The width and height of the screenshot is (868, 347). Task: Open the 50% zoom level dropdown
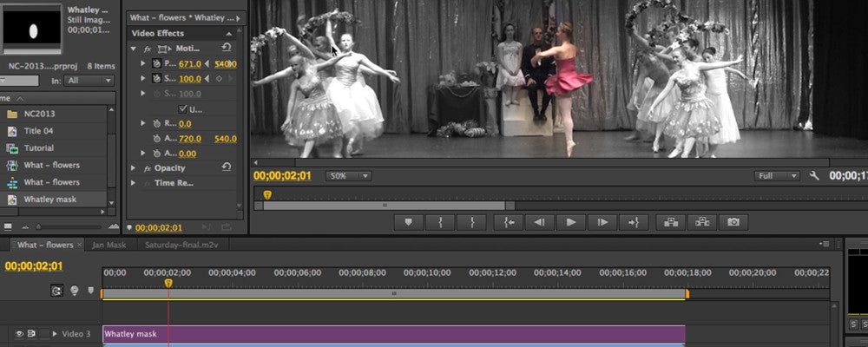coord(348,176)
